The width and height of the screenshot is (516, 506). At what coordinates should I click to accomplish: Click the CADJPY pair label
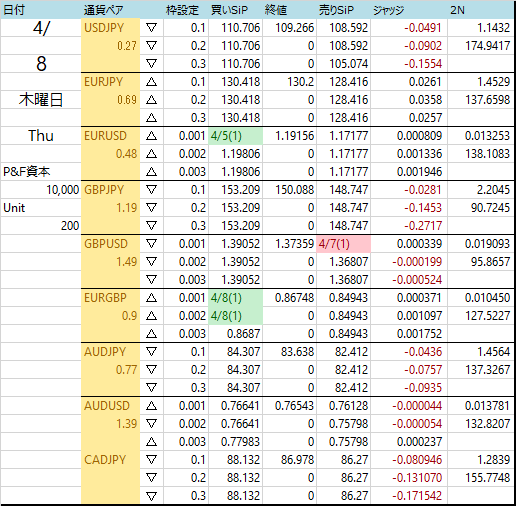point(105,460)
